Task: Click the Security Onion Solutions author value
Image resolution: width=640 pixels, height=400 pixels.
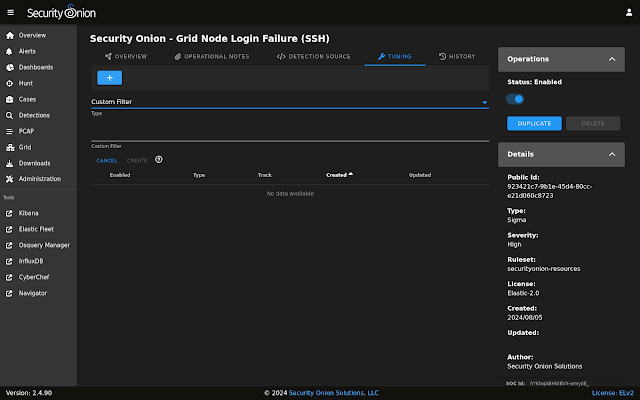Action: coord(545,367)
